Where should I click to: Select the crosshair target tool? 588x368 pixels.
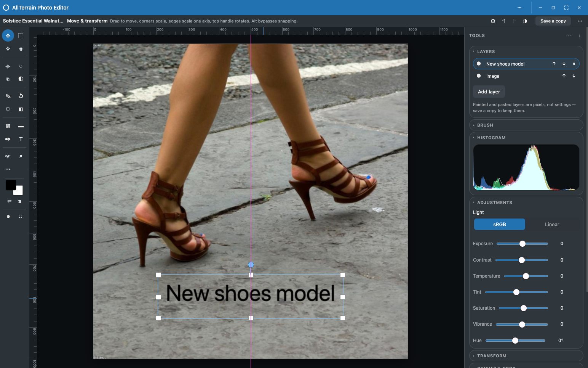pyautogui.click(x=8, y=66)
